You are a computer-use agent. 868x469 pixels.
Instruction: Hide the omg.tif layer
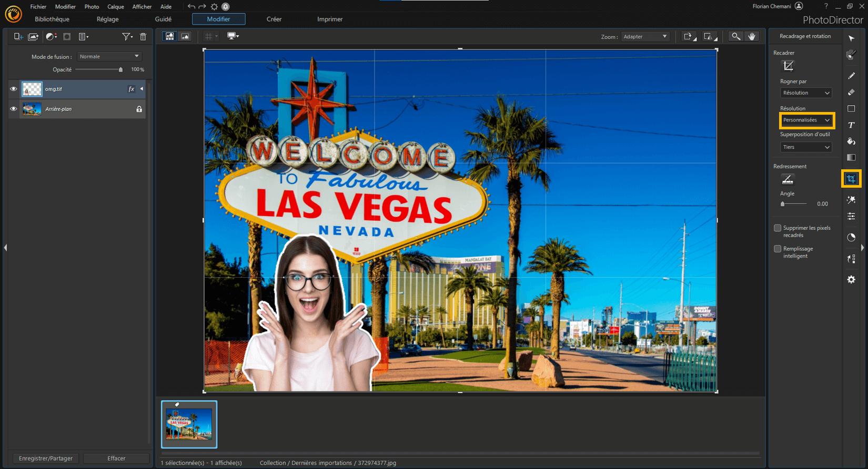pyautogui.click(x=14, y=89)
